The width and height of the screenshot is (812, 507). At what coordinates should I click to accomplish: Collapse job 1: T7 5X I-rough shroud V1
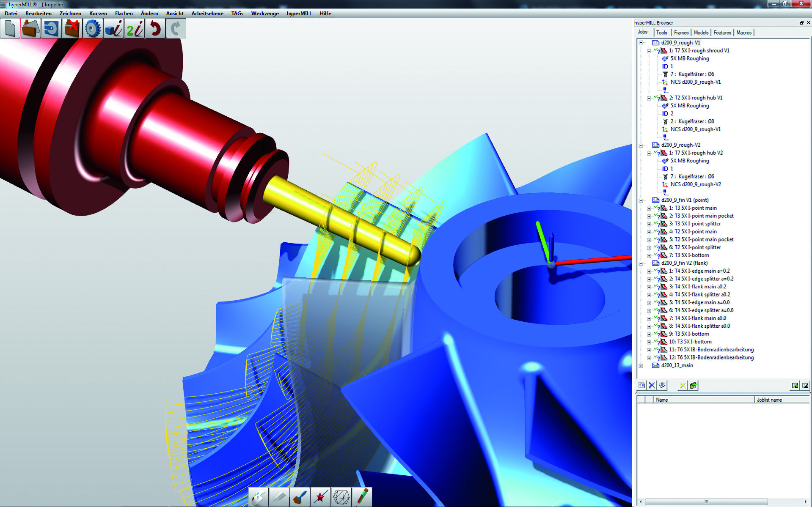pyautogui.click(x=649, y=51)
